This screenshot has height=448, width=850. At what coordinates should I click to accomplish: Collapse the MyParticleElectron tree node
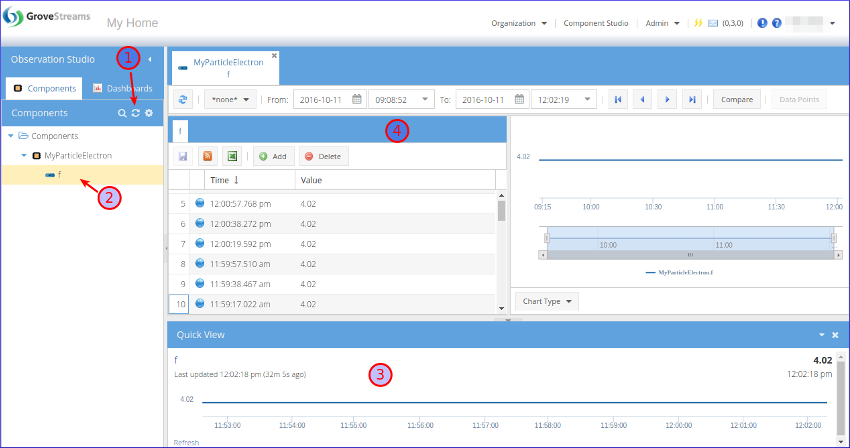[x=24, y=156]
